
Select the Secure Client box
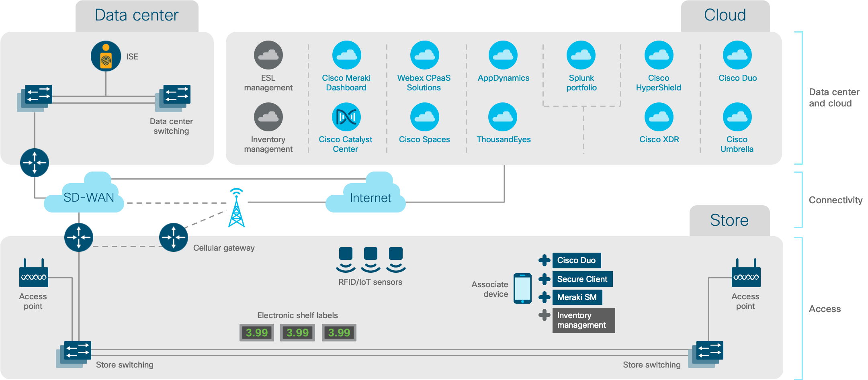pos(583,279)
